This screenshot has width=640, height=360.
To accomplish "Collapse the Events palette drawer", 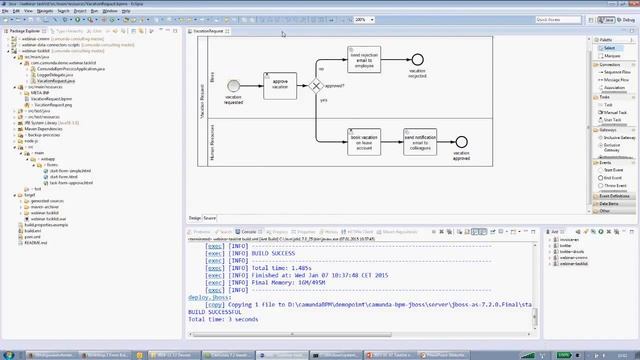I will point(613,162).
